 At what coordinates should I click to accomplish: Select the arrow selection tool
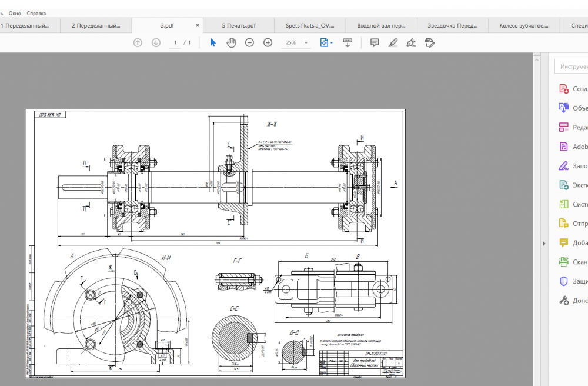(213, 42)
